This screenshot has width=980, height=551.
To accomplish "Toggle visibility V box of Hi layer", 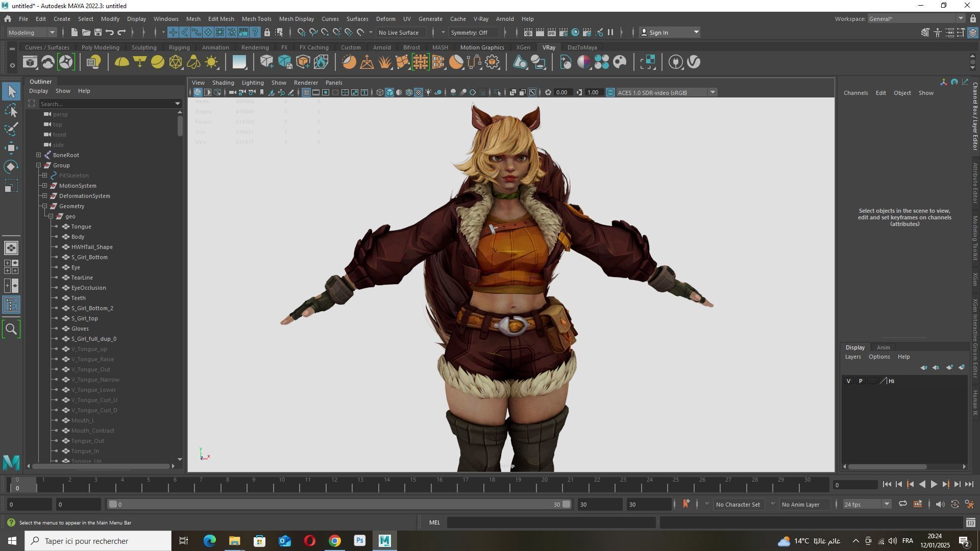I will pyautogui.click(x=849, y=381).
